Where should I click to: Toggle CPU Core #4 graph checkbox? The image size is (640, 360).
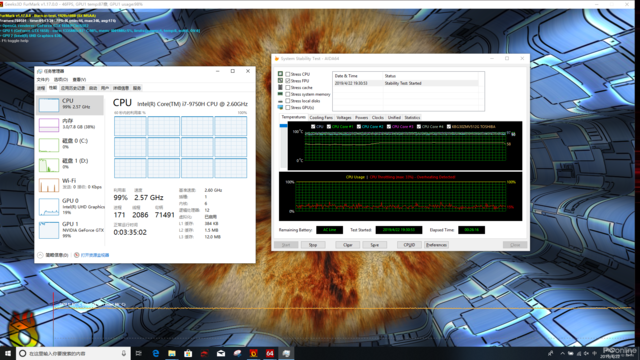(x=419, y=127)
